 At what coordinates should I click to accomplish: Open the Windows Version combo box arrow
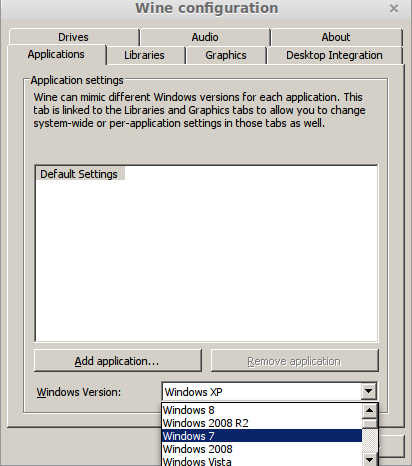(369, 391)
